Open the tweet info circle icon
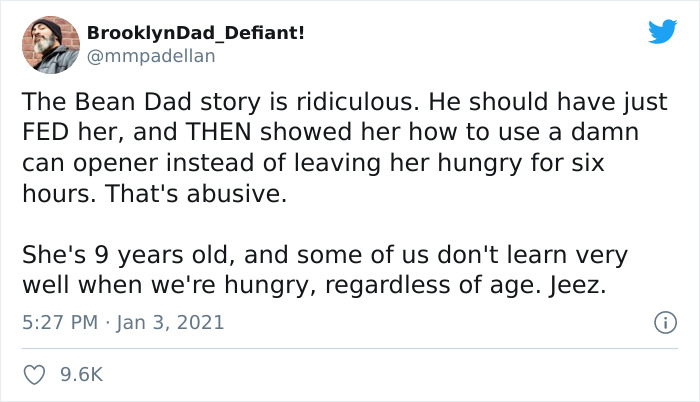The height and width of the screenshot is (402, 700). pyautogui.click(x=666, y=322)
